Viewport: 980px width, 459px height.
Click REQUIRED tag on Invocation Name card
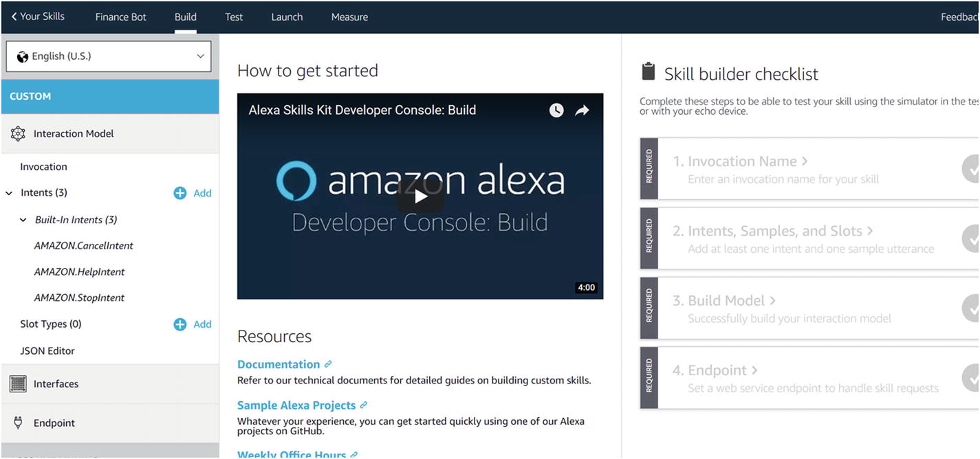649,169
